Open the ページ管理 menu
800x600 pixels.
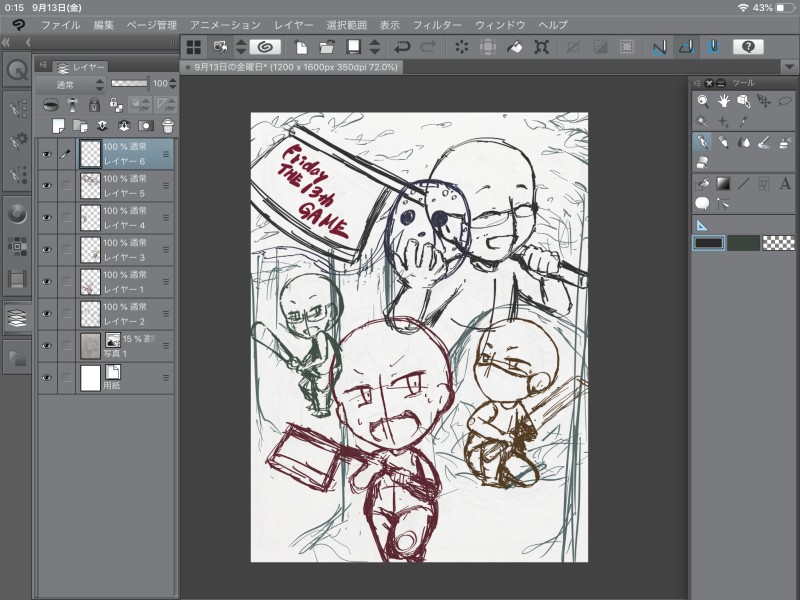click(x=152, y=25)
